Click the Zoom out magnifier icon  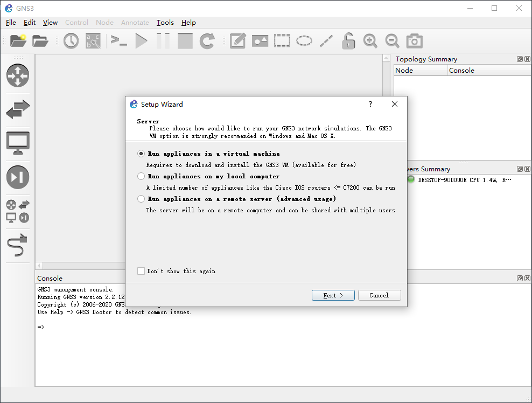click(x=392, y=41)
